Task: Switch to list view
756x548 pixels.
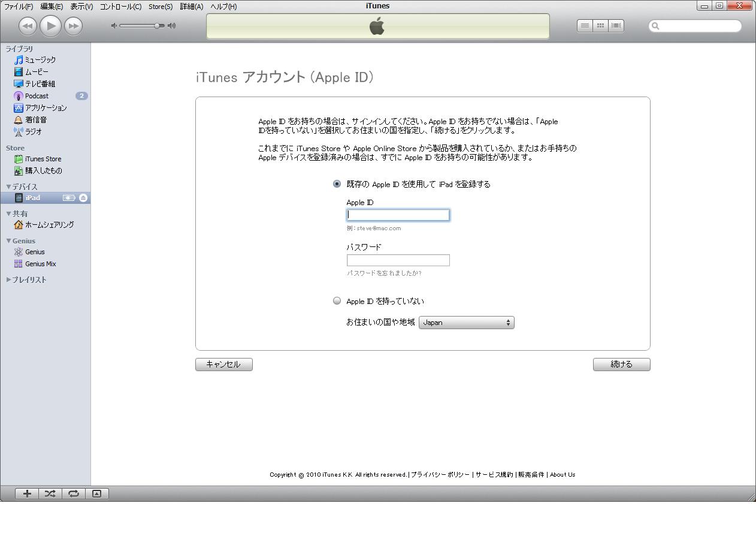Action: pos(585,26)
